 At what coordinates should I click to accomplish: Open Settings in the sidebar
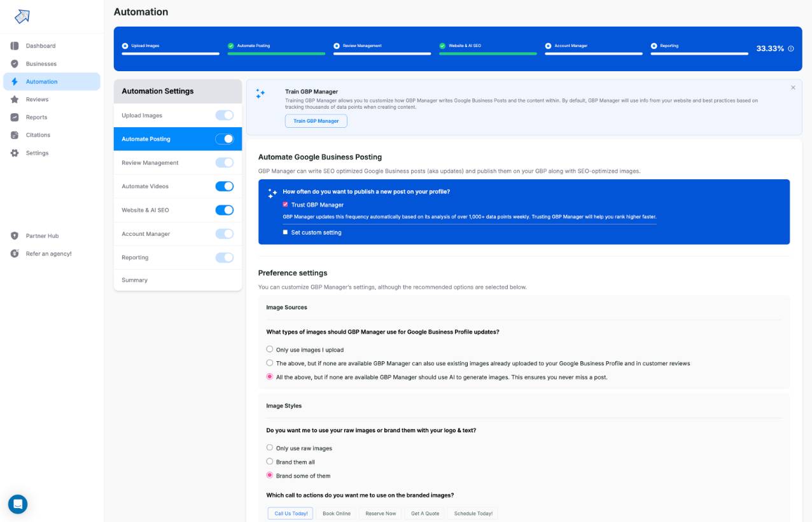pyautogui.click(x=38, y=153)
